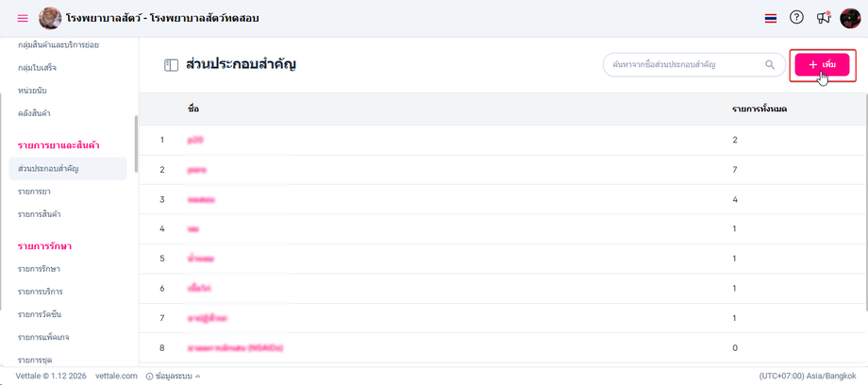Open vettale.com footer link

coord(116,376)
